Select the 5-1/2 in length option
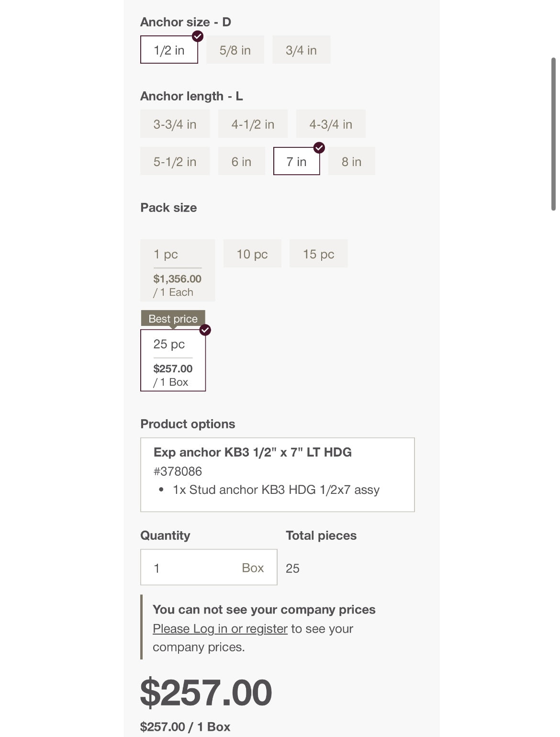Viewport: 560px width, 737px height. tap(175, 161)
